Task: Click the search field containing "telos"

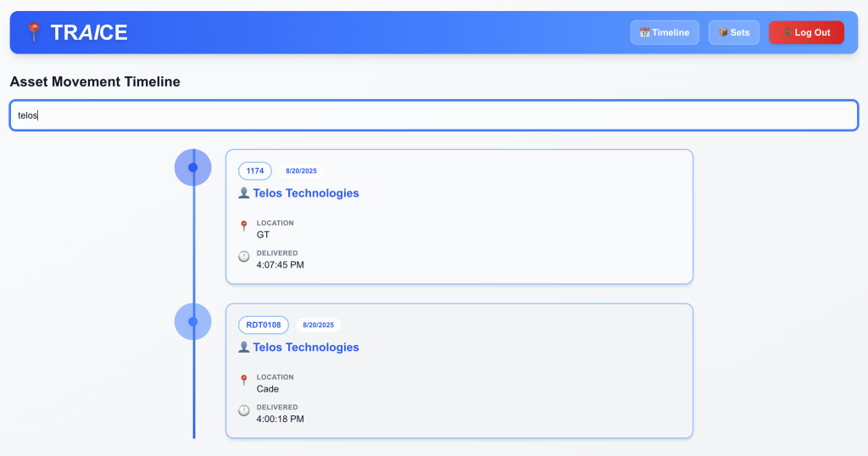Action: pyautogui.click(x=434, y=115)
